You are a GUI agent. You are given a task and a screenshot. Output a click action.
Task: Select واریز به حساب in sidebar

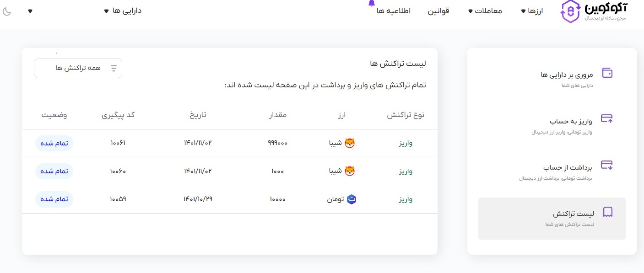(571, 121)
